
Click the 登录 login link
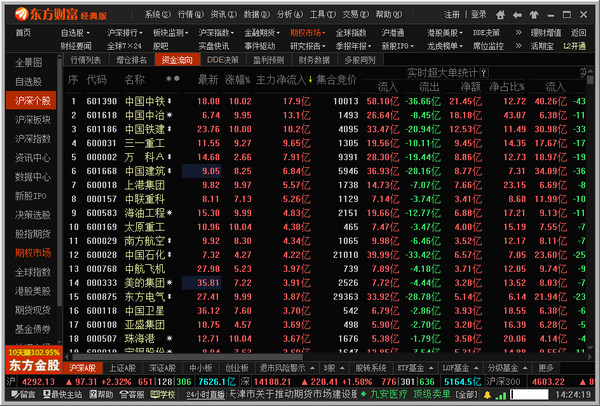478,15
